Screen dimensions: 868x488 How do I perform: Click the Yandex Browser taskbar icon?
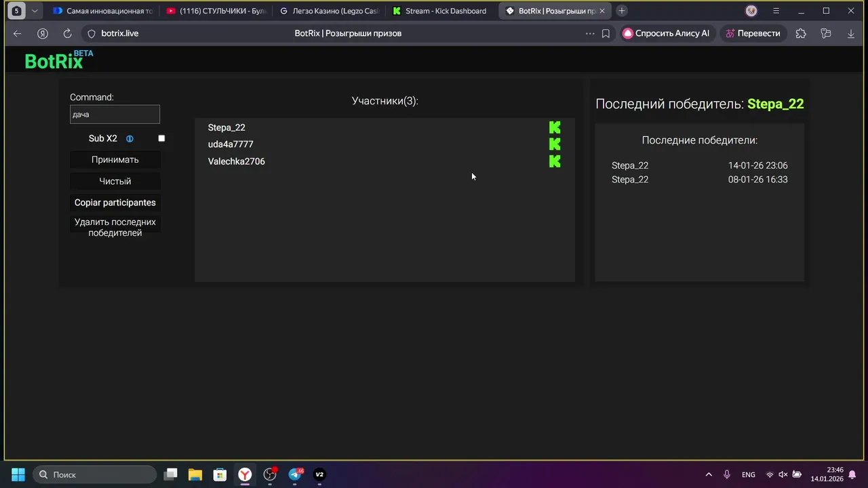pos(245,474)
